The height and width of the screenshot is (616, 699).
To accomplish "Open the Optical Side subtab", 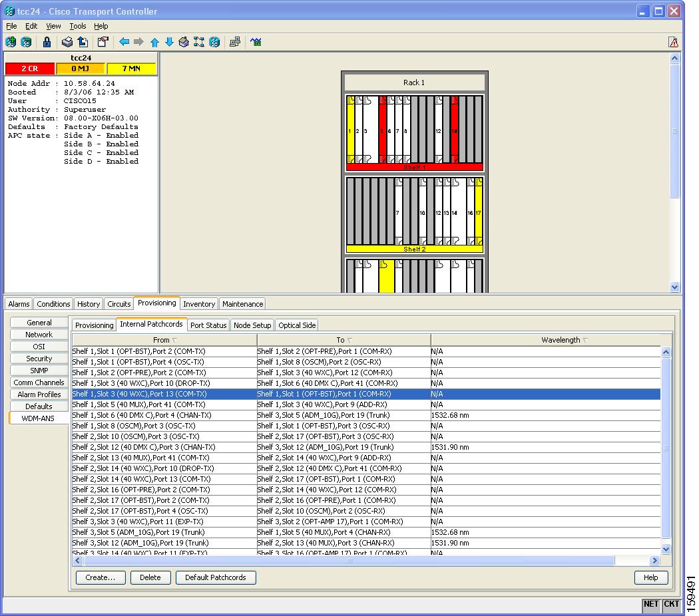I will (297, 325).
